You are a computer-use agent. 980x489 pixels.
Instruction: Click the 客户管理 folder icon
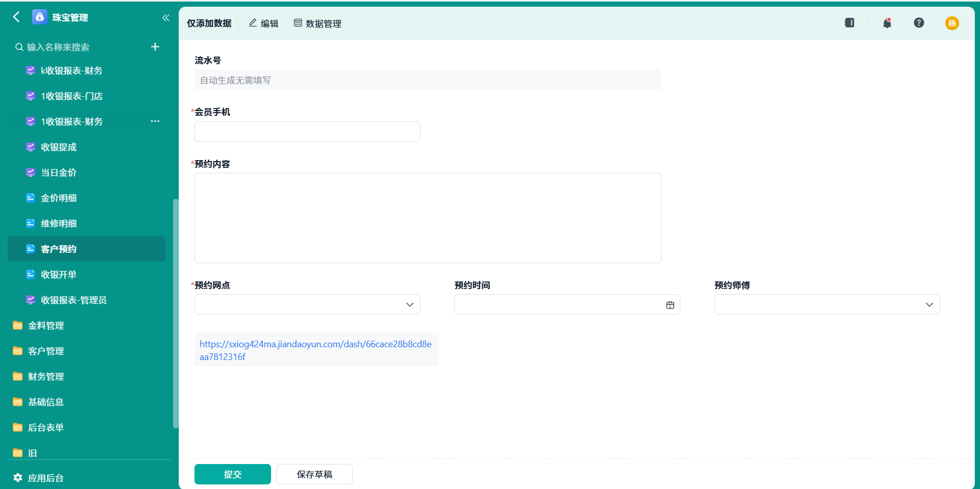(18, 351)
